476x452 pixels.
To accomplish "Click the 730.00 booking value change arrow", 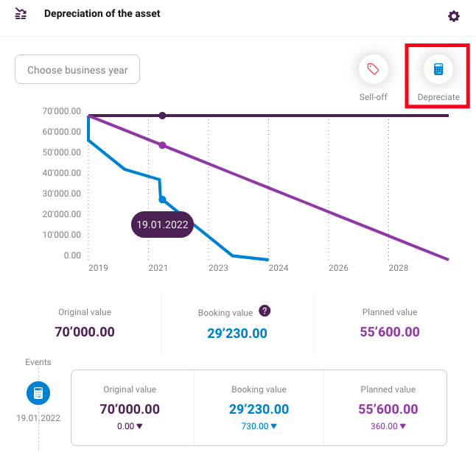I will pyautogui.click(x=273, y=426).
